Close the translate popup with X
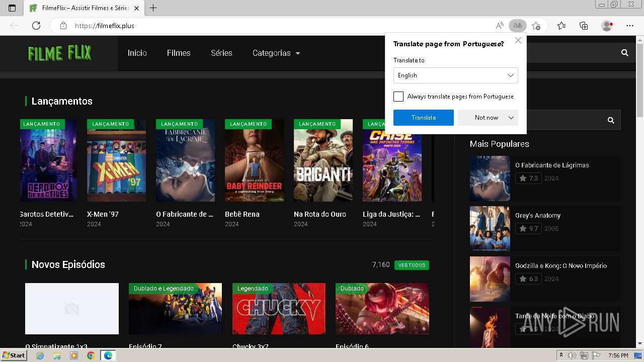This screenshot has width=644, height=362. tap(518, 40)
